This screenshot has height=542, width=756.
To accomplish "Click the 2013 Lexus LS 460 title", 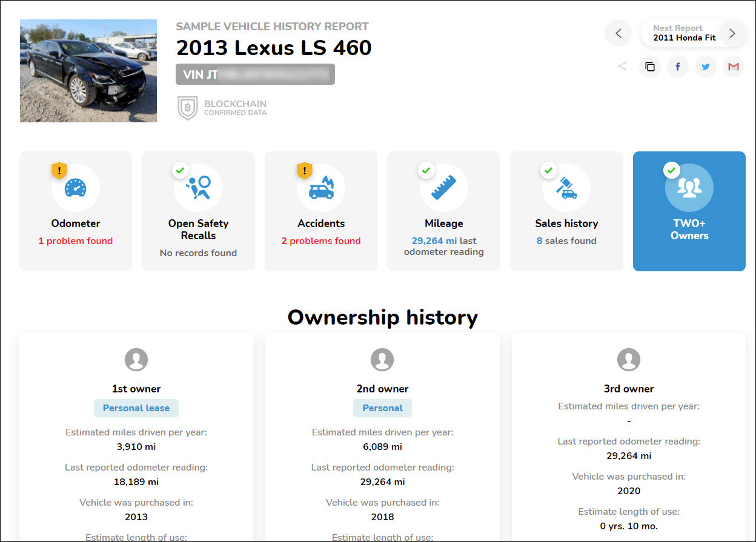I will pyautogui.click(x=274, y=48).
